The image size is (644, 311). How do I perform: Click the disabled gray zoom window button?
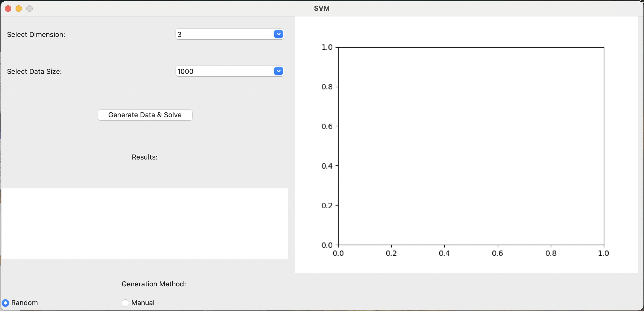tap(29, 9)
